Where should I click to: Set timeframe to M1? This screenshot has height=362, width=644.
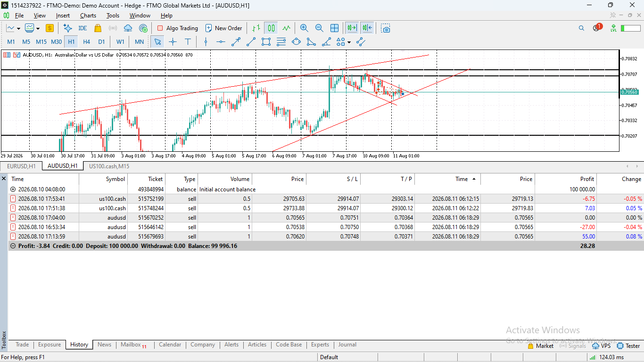pyautogui.click(x=11, y=42)
